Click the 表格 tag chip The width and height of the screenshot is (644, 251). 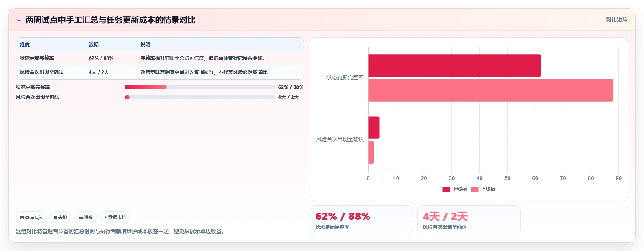pyautogui.click(x=60, y=217)
